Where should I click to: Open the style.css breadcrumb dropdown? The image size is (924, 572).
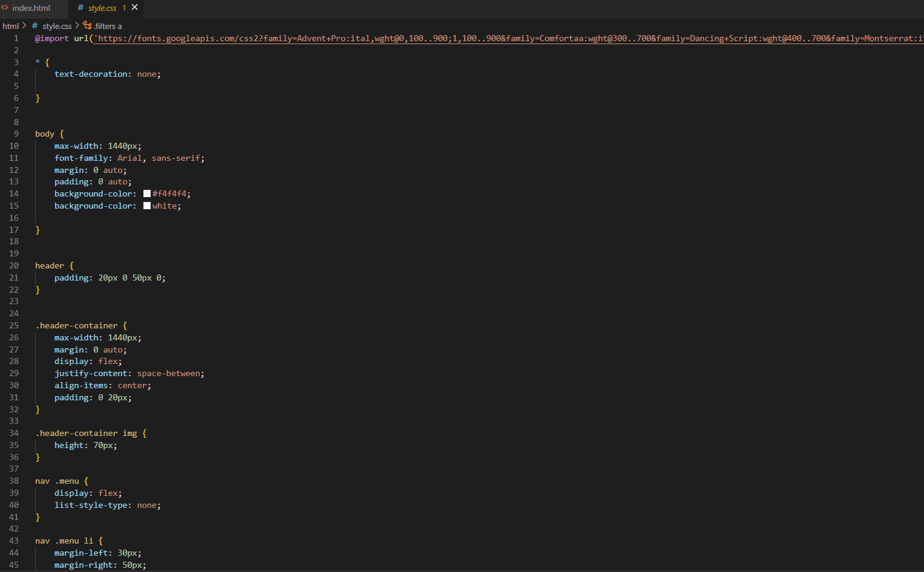tap(57, 26)
